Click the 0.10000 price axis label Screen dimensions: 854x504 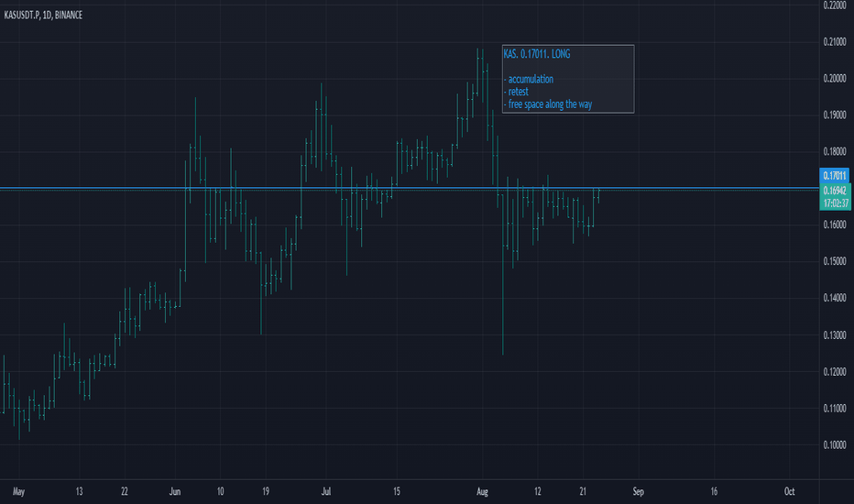click(x=835, y=444)
